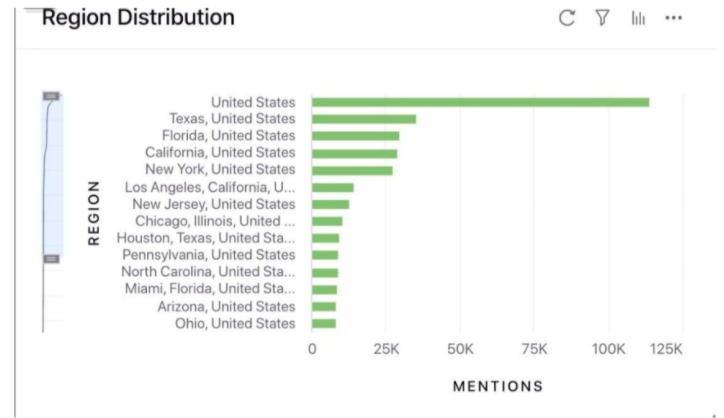The width and height of the screenshot is (724, 418).
Task: Click the highlighted range area of the vertical scroller
Action: 52,177
